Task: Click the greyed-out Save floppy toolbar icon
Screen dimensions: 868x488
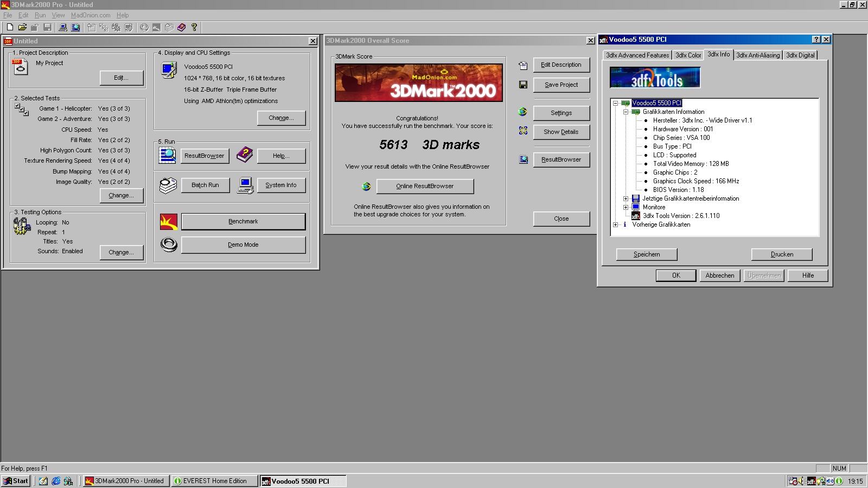Action: (x=48, y=27)
